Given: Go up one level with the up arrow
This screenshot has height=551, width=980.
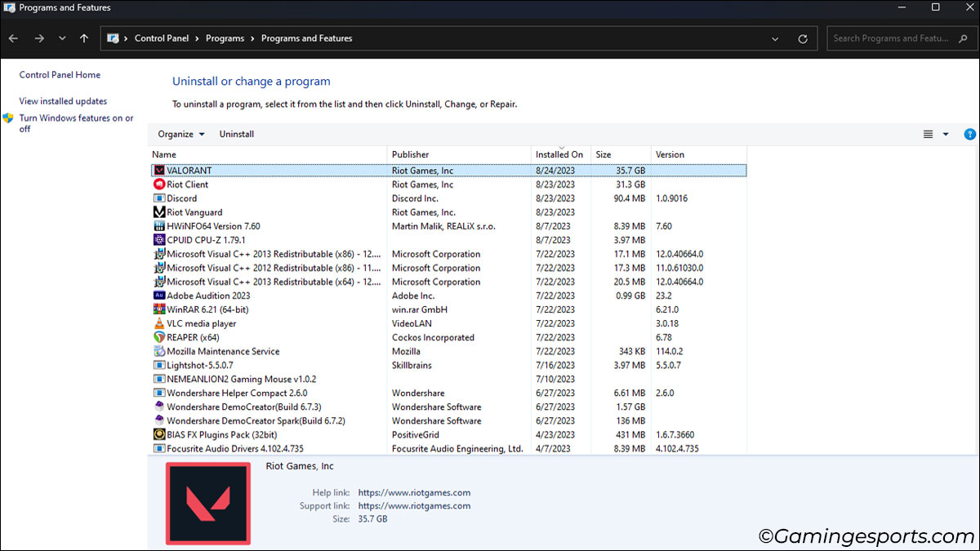Looking at the screenshot, I should pos(84,38).
